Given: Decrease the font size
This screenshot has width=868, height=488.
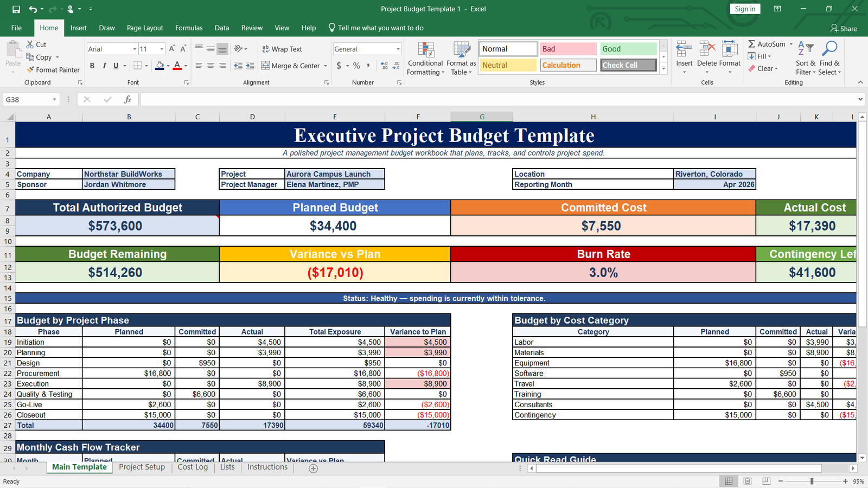Looking at the screenshot, I should [183, 49].
